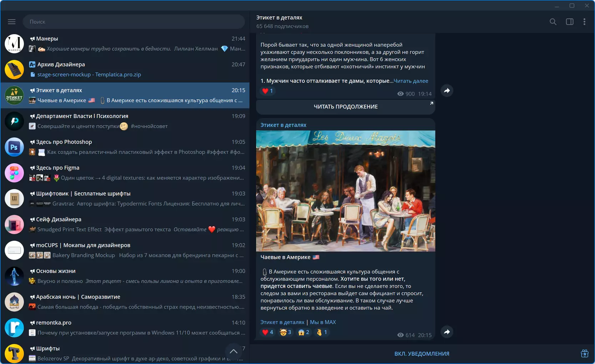The height and width of the screenshot is (364, 595).
Task: Select the Здесь про Photoshop avatar
Action: tap(14, 147)
